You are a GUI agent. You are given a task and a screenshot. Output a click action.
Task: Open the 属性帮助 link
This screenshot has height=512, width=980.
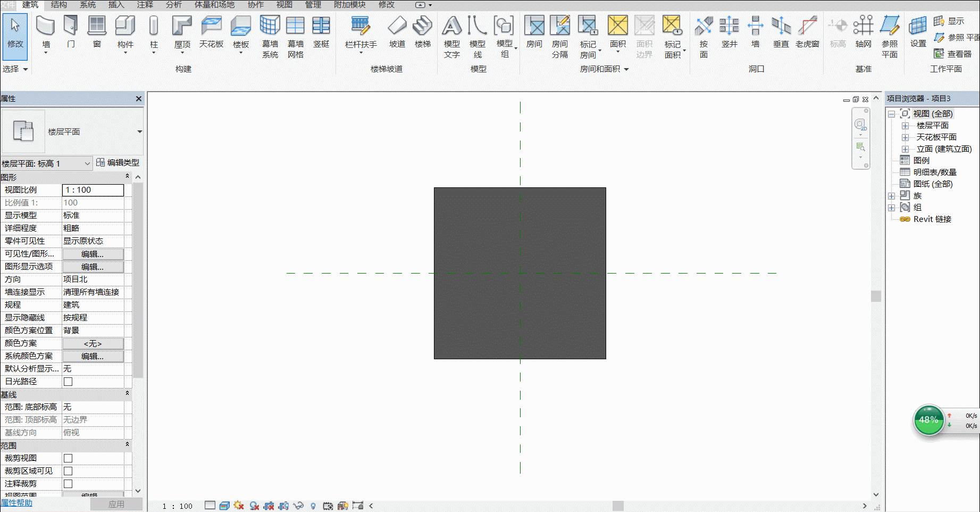tap(16, 503)
